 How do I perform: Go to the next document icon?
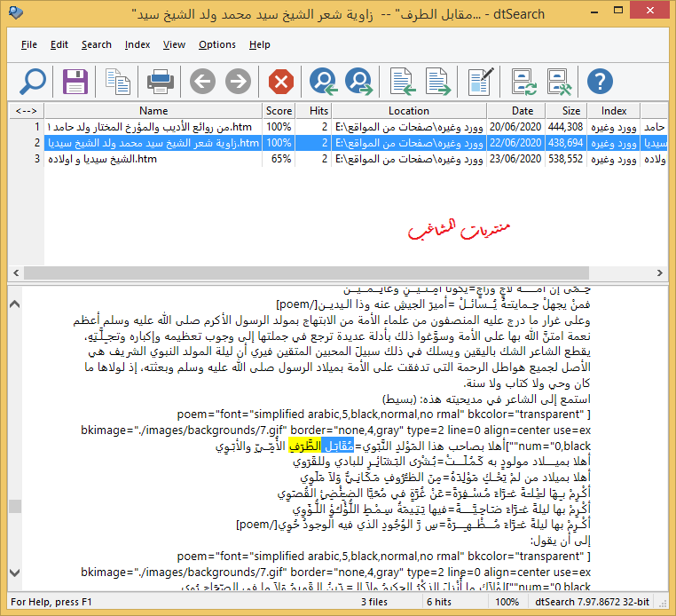coord(438,83)
